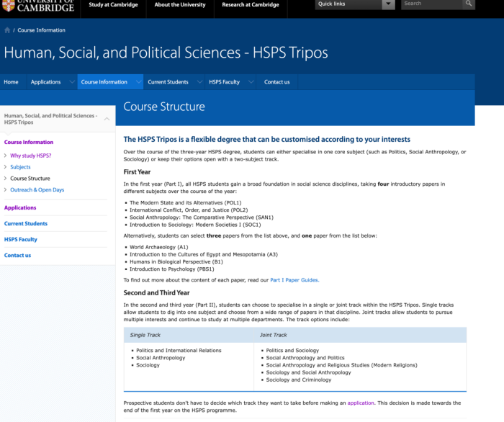Click The Modern State and its Alternatives (POL1)
Screen dimensions: 504x422
tap(186, 203)
